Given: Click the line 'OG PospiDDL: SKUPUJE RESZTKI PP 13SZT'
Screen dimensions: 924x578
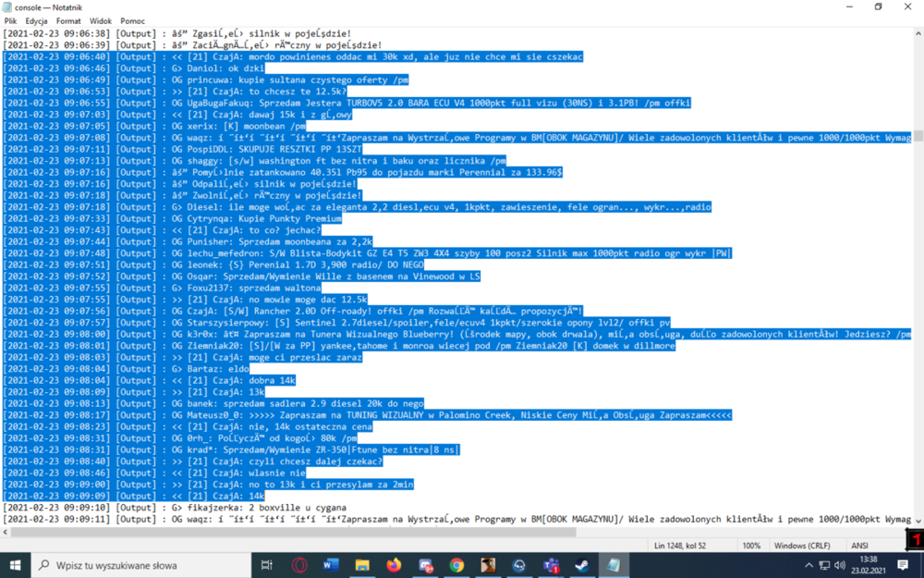Looking at the screenshot, I should [x=182, y=149].
